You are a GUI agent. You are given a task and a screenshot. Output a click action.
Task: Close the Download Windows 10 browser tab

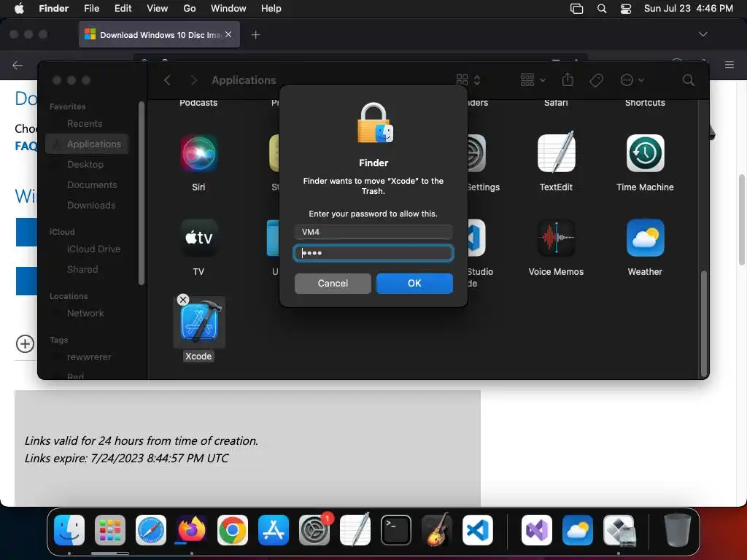228,34
